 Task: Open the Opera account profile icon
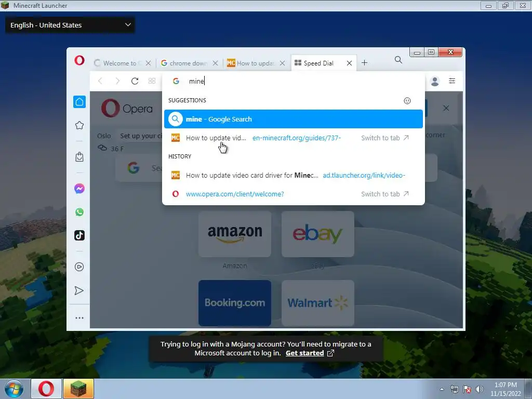(435, 81)
